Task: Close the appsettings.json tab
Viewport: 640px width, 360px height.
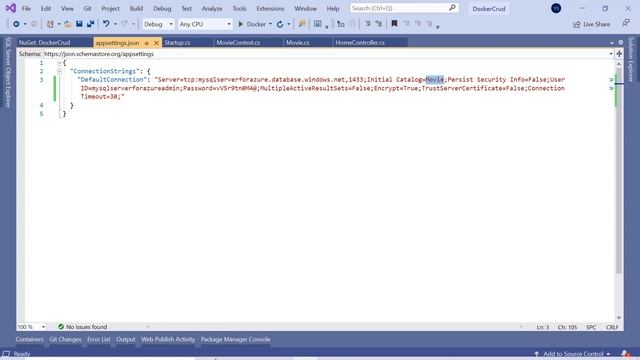Action: tap(156, 43)
